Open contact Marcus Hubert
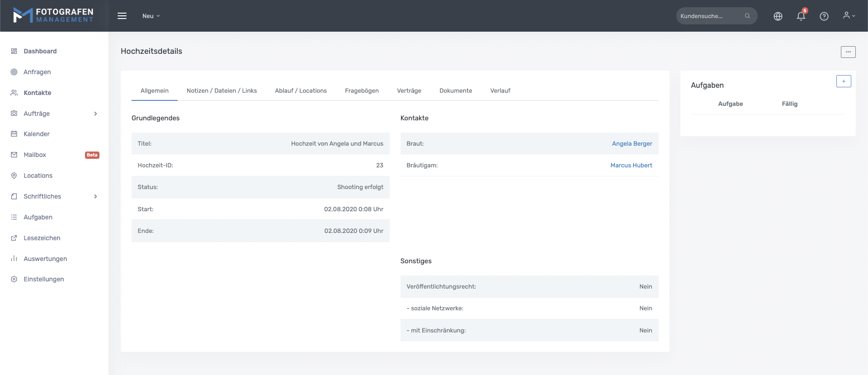This screenshot has width=868, height=375. click(x=631, y=165)
